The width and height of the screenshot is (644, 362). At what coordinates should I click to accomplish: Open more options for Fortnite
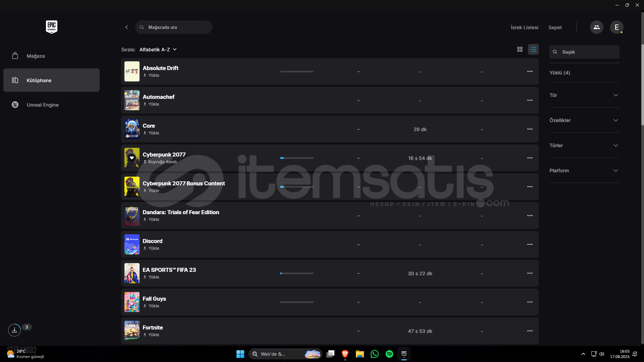coord(530,331)
